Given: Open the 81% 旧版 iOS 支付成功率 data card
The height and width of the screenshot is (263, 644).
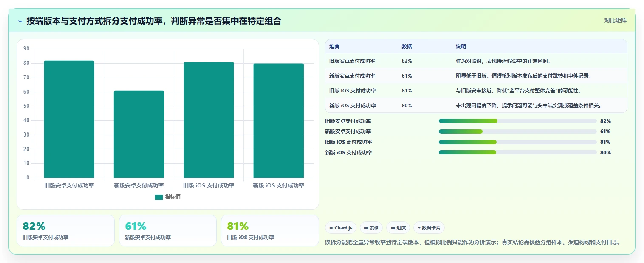Looking at the screenshot, I should (x=270, y=230).
